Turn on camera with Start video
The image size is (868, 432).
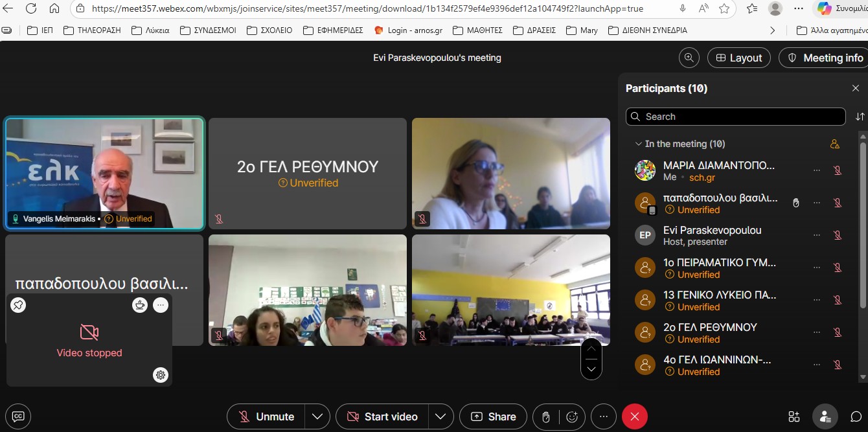point(382,416)
